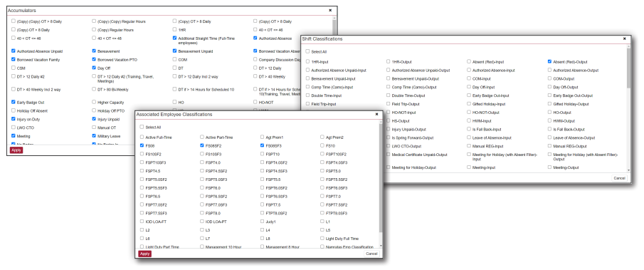Uncheck Bereavement Unpaid accumulator
This screenshot has width=644, height=270.
[x=174, y=51]
